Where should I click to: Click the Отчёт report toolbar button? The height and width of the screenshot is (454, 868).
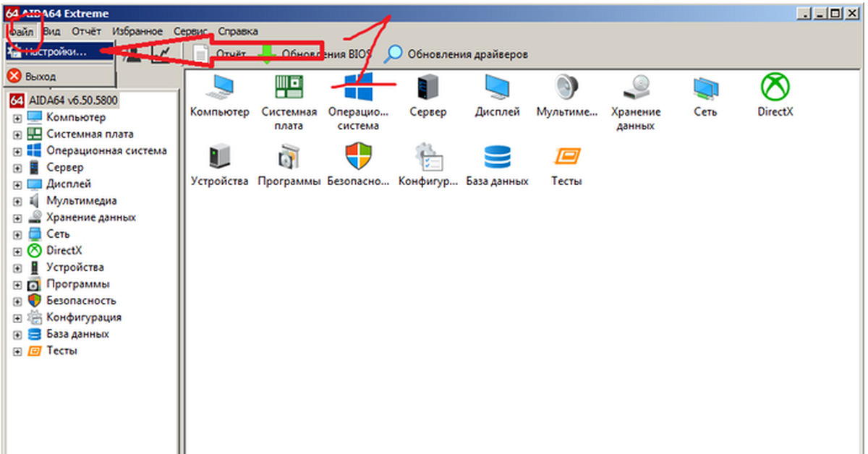point(221,54)
